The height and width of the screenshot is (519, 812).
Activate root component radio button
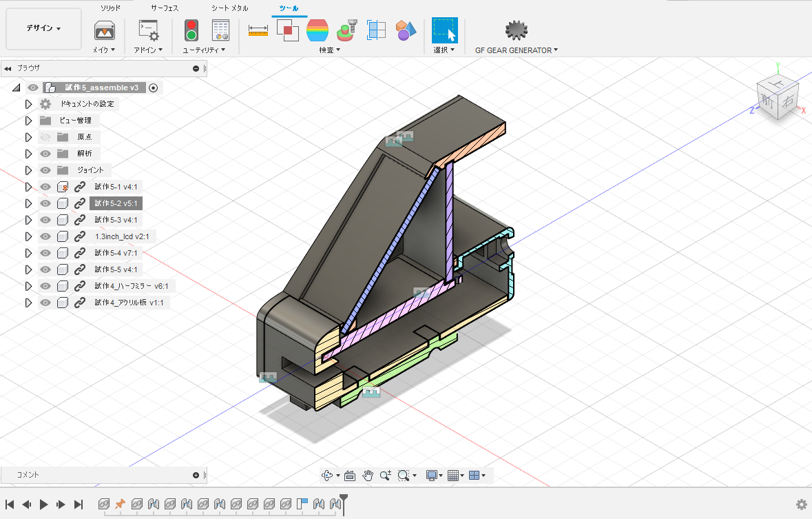pyautogui.click(x=154, y=88)
